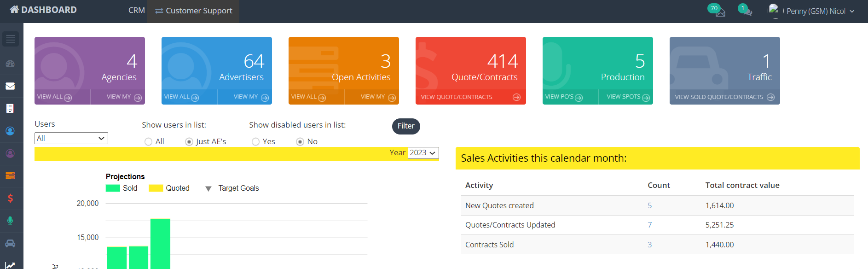Click the Activity column header
The height and width of the screenshot is (269, 868).
point(479,185)
